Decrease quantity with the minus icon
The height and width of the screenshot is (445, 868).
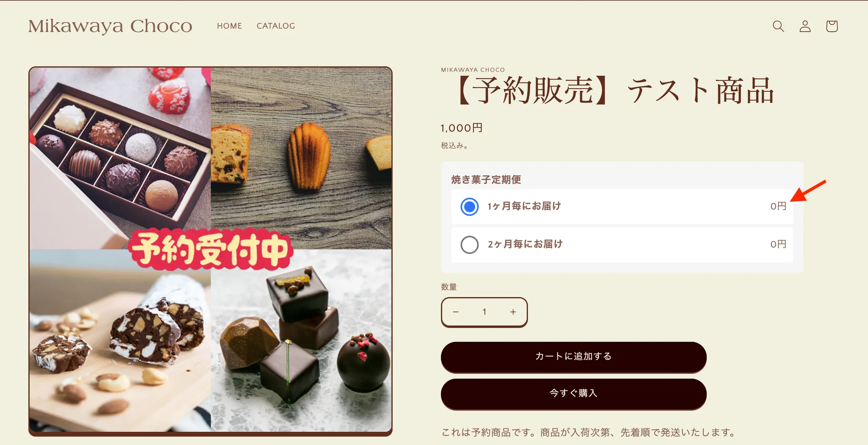click(456, 312)
